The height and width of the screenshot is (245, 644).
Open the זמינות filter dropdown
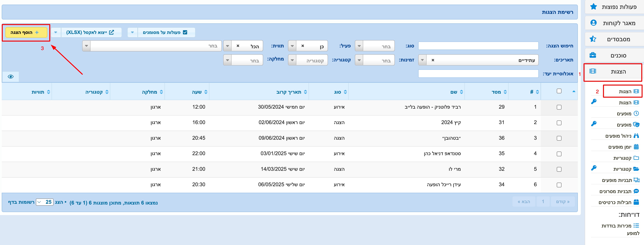375,60
